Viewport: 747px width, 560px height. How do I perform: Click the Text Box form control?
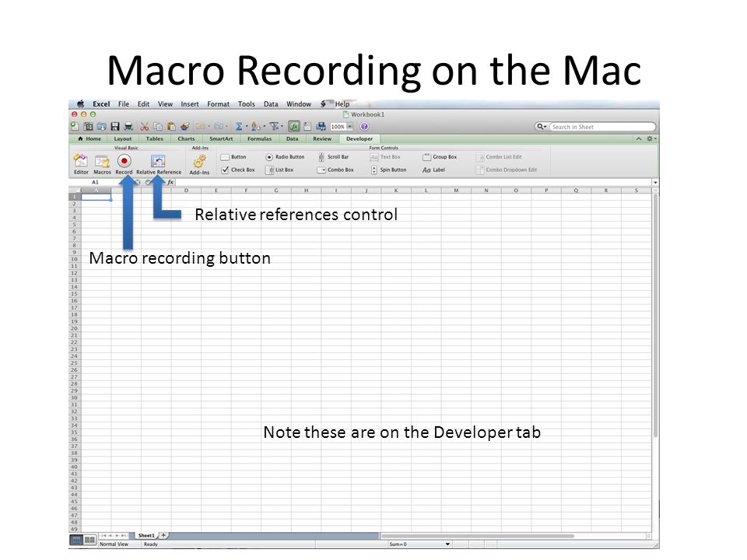coord(385,156)
